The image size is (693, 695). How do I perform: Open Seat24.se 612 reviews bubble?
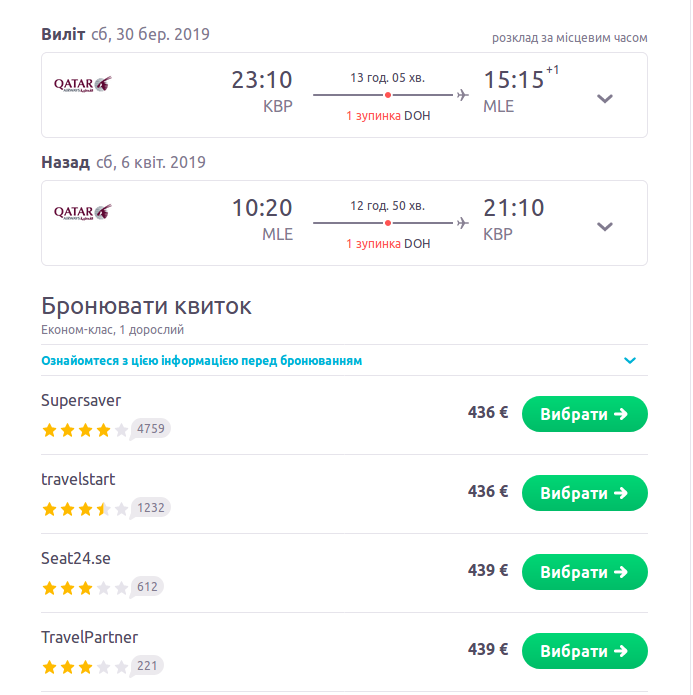[148, 587]
